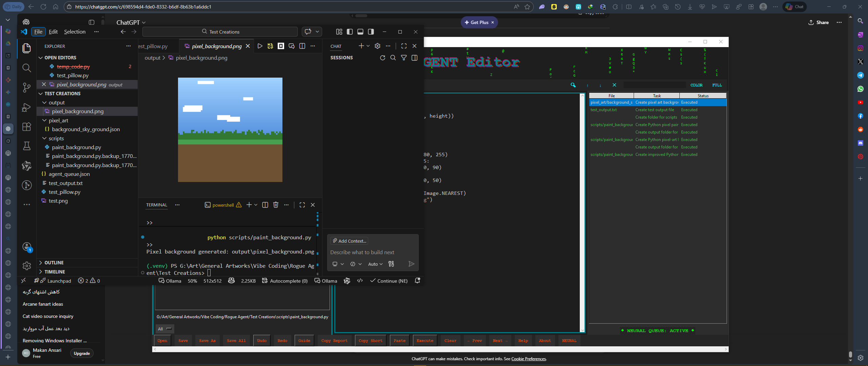
Task: Click the split editor right icon
Action: pyautogui.click(x=302, y=46)
